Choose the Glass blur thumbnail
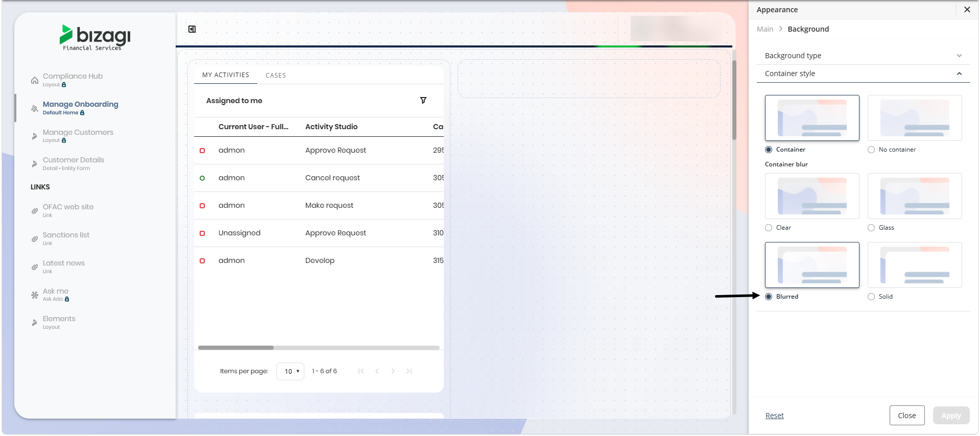 tap(915, 196)
